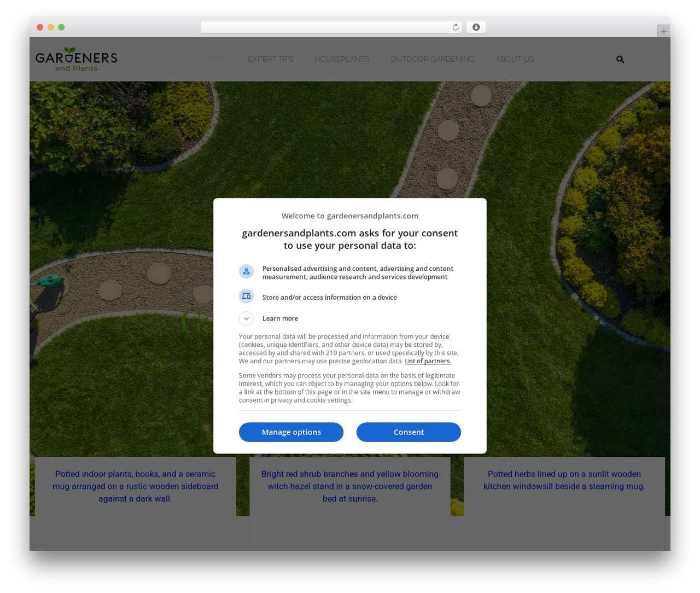Click 'Store and/or access information on a device' text

click(x=330, y=297)
